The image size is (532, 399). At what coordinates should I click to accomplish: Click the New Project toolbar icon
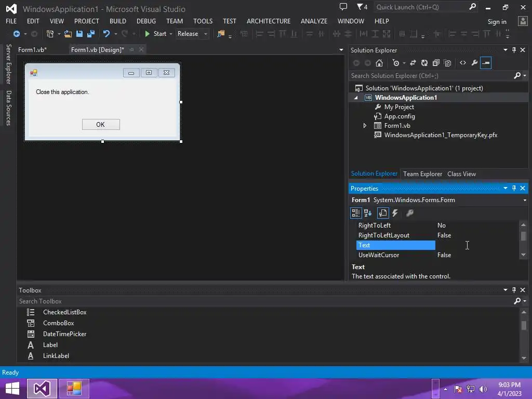click(x=50, y=34)
